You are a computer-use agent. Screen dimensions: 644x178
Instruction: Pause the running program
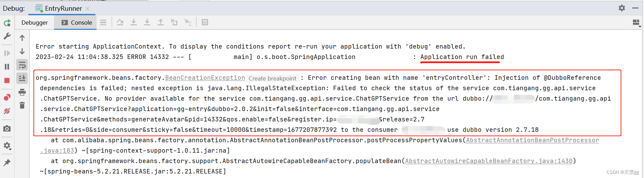pos(7,67)
